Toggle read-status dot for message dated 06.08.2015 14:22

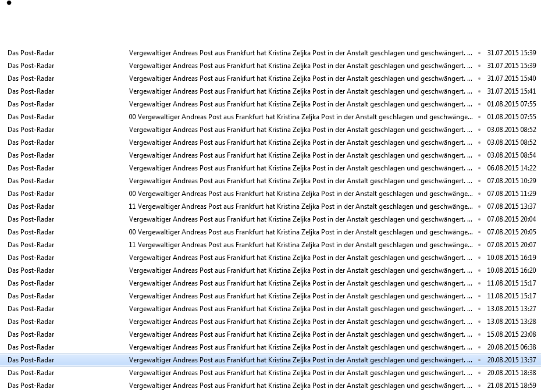479,168
